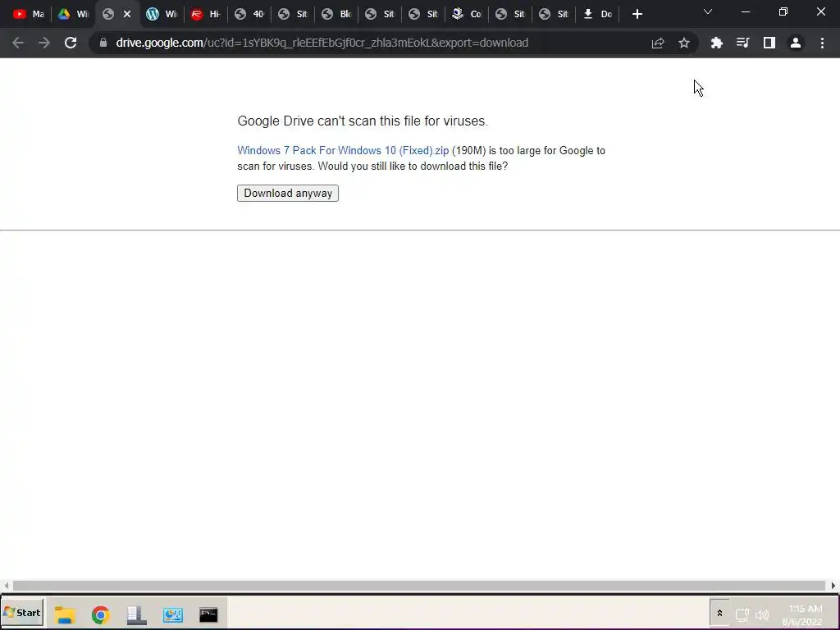Open media controls icon in toolbar

[x=742, y=43]
